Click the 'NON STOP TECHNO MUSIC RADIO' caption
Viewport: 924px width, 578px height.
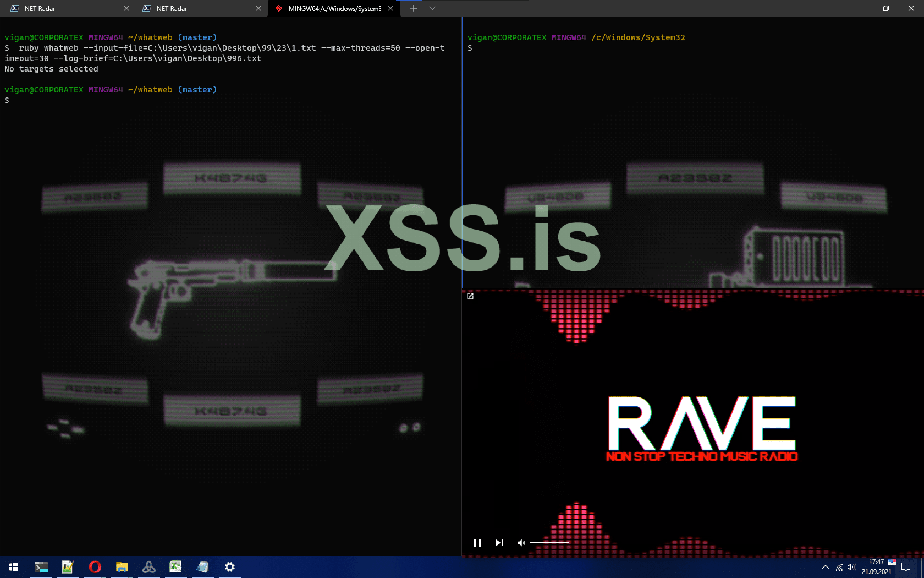click(702, 456)
